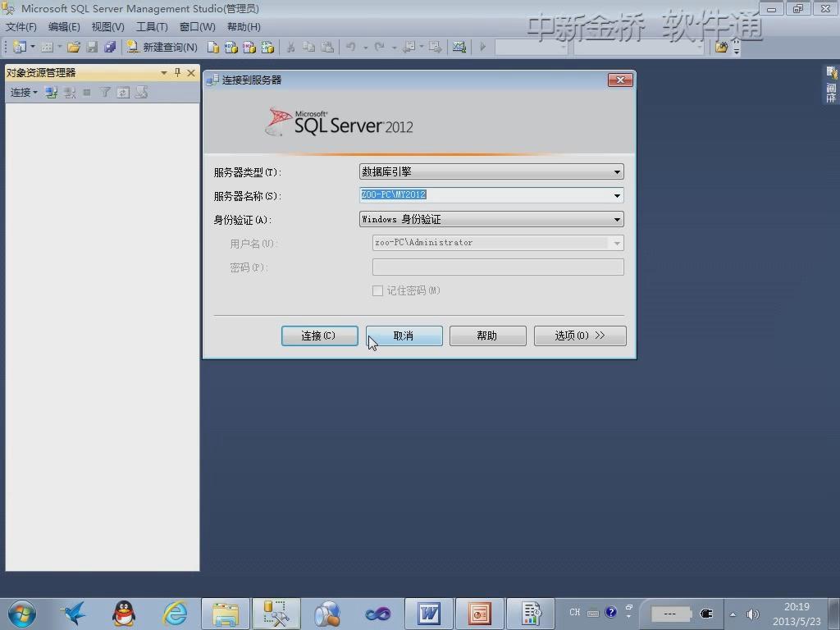
Task: Click the Save disk icon
Action: 92,47
